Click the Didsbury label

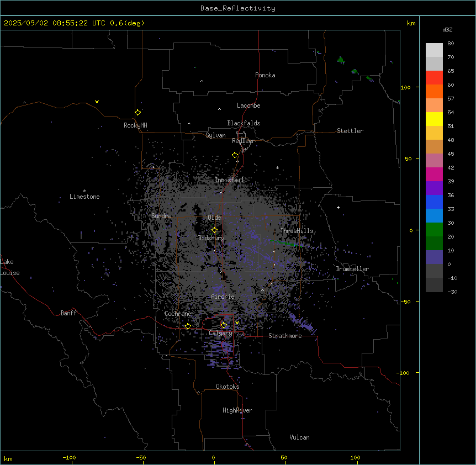[211, 238]
